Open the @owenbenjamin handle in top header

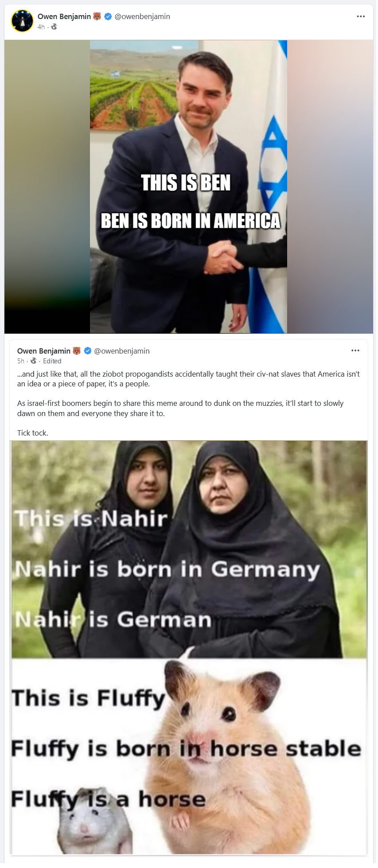[142, 16]
